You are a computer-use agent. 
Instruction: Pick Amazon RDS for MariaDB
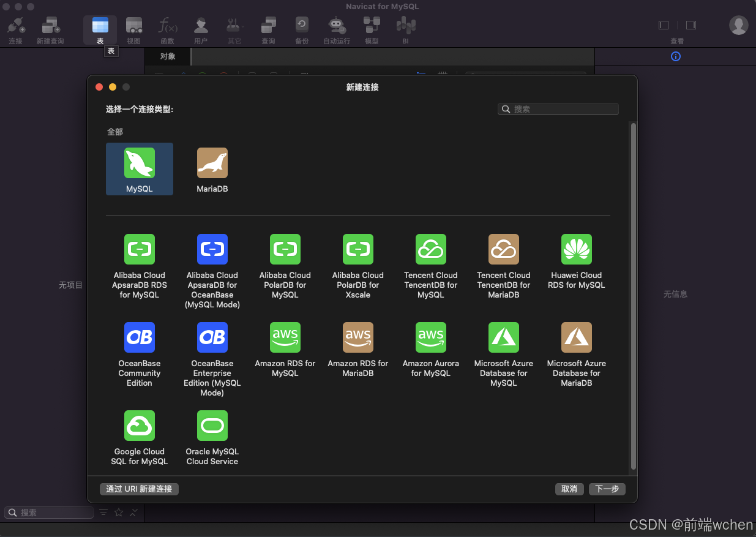pos(358,350)
